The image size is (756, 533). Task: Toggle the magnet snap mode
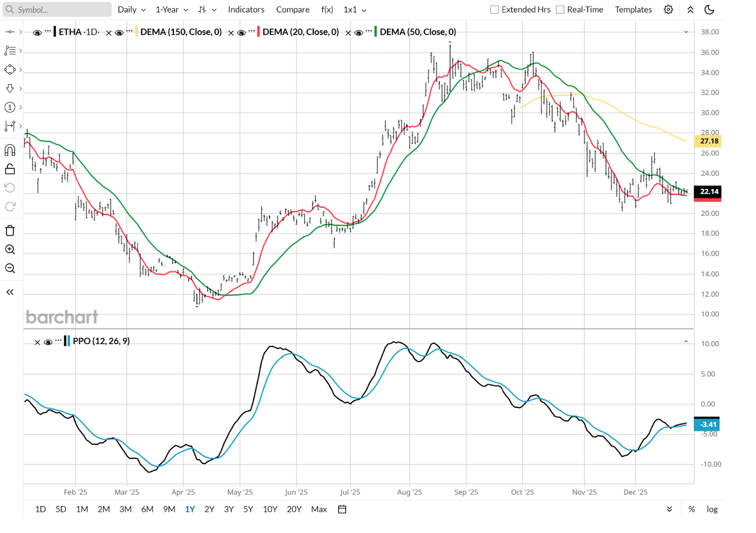10,150
